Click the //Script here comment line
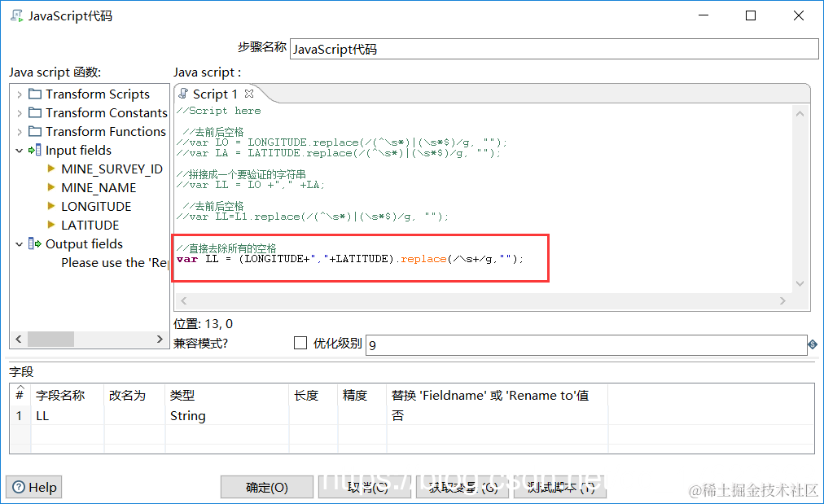Screen dimensions: 824x504 pos(218,111)
